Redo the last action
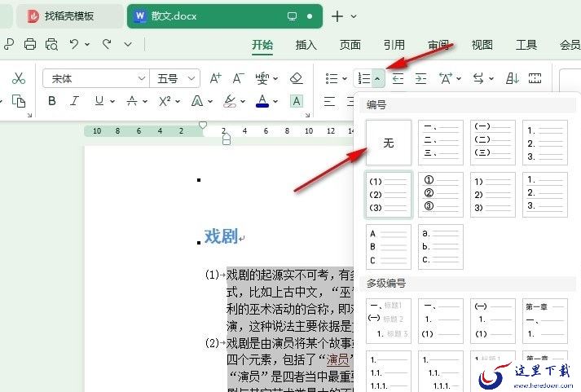This screenshot has width=581, height=392. point(107,44)
